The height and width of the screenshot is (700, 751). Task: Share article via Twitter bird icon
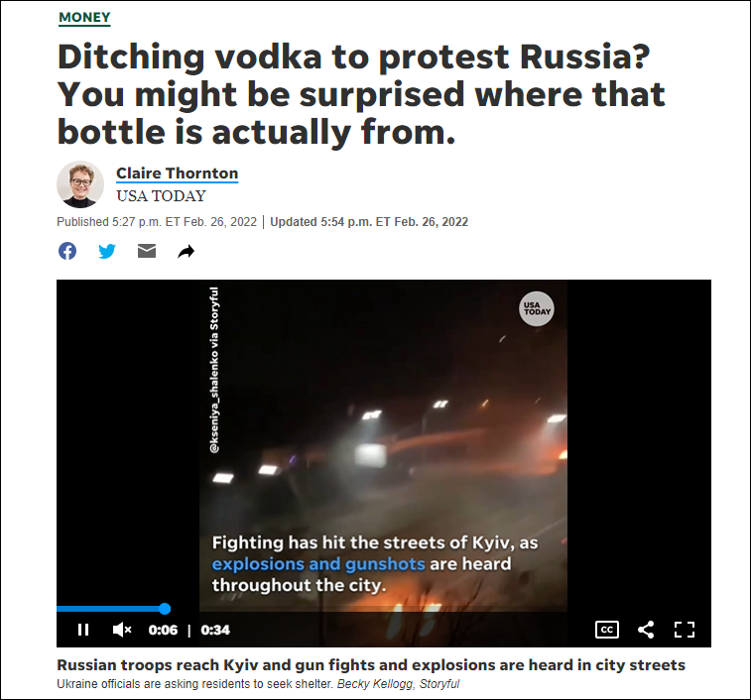pos(107,251)
